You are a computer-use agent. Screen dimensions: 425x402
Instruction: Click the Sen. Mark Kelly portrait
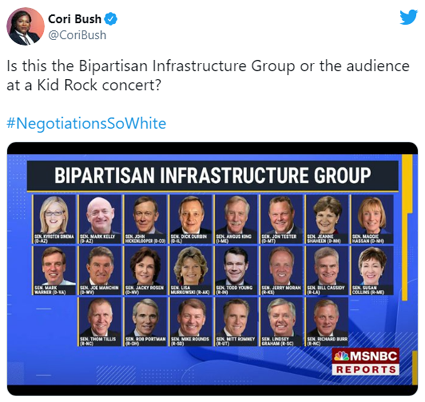pyautogui.click(x=100, y=219)
